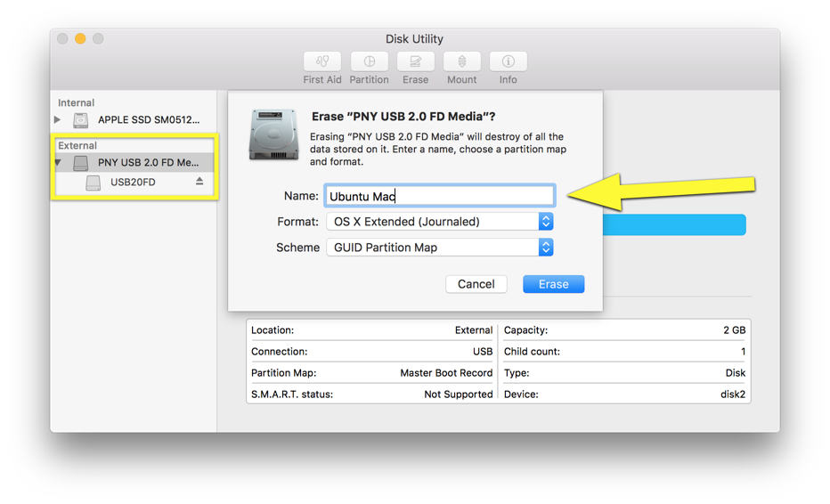Eject the USB20FD volume
Screen dimensions: 830x504
click(x=199, y=182)
